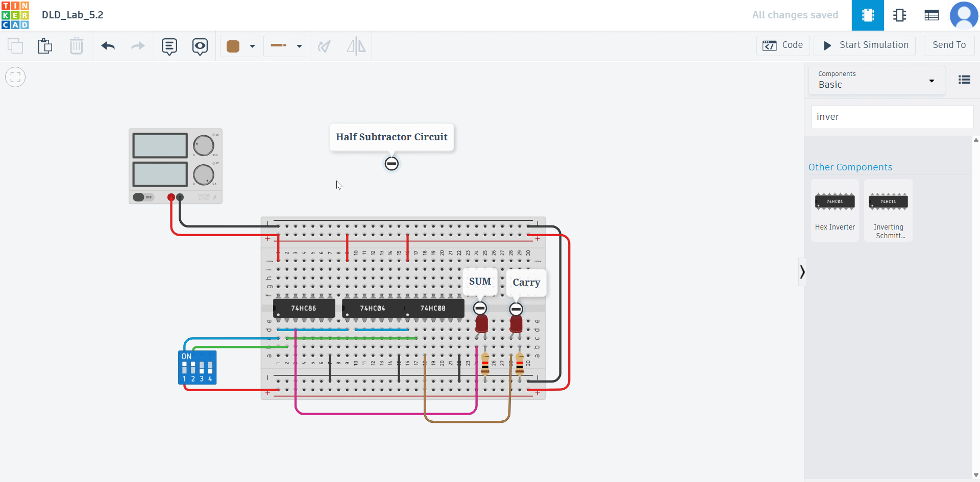Select the Hex Inverter component
Viewport: 980px width, 482px height.
835,210
